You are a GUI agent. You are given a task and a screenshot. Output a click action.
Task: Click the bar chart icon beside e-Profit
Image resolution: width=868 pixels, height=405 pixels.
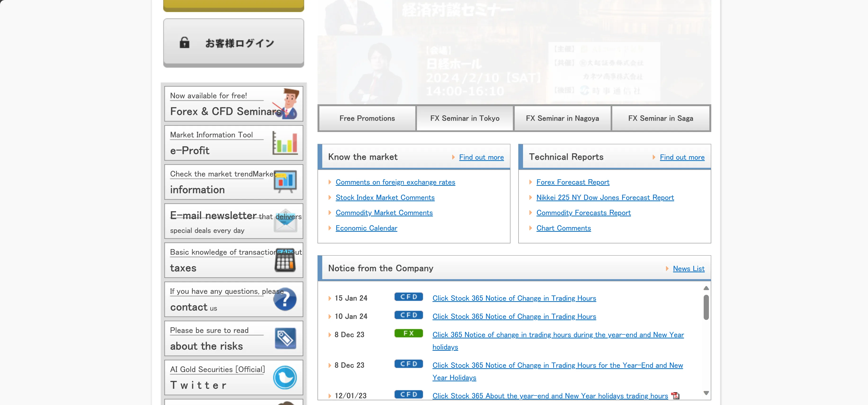[285, 143]
